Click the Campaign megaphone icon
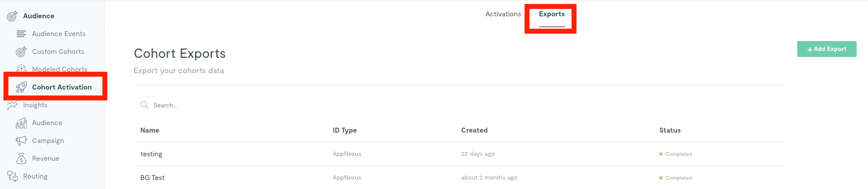 click(21, 141)
